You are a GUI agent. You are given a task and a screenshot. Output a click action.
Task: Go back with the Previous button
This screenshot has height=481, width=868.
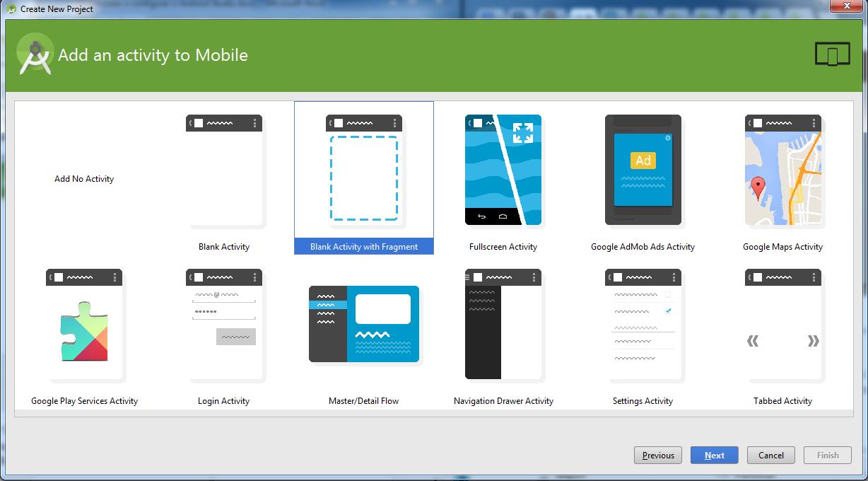click(x=658, y=455)
